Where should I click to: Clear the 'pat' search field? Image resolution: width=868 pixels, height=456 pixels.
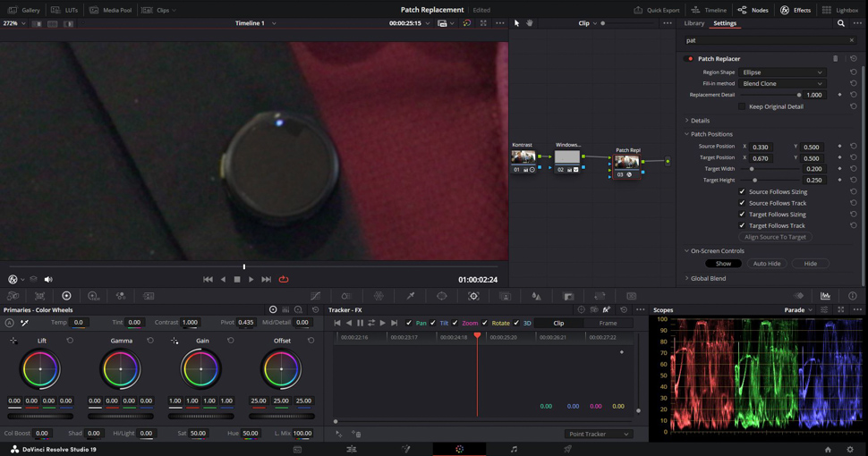[851, 40]
